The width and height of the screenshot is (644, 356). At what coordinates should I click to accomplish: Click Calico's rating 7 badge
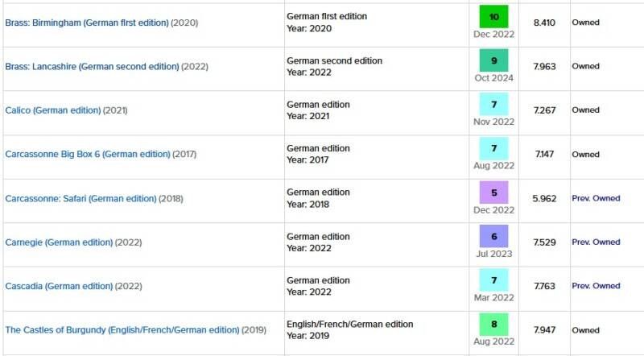(x=493, y=105)
